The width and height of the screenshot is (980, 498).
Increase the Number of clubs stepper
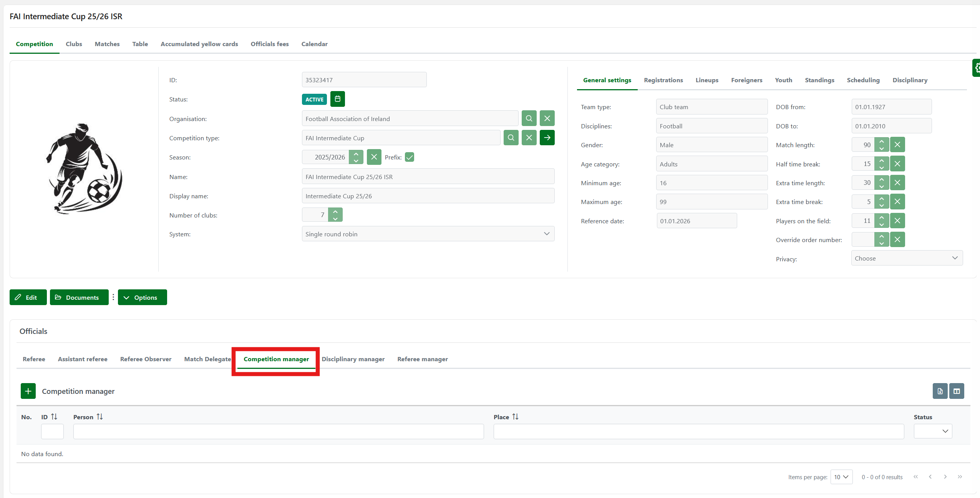point(335,211)
